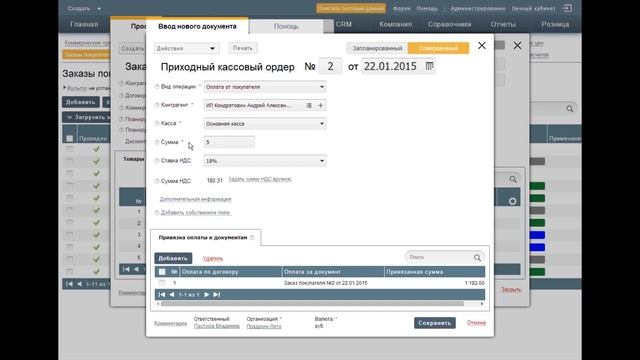Toggle select-all checkbox in main orders list header

coord(69,138)
